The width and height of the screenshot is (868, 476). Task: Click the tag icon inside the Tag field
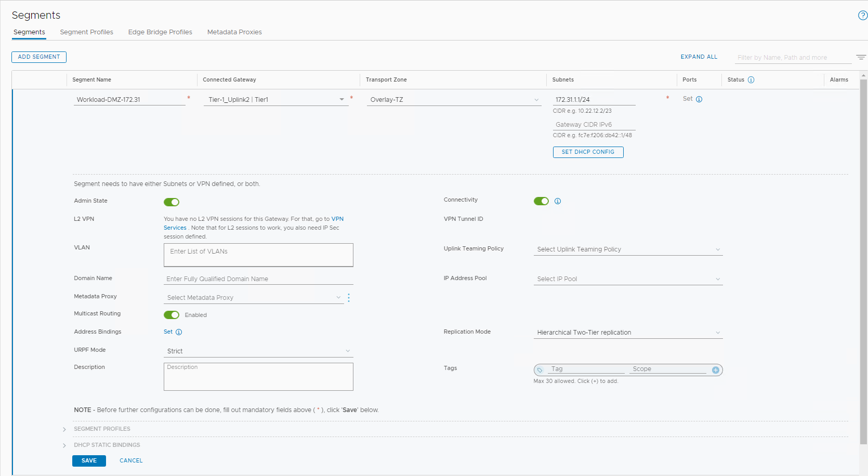[540, 369]
